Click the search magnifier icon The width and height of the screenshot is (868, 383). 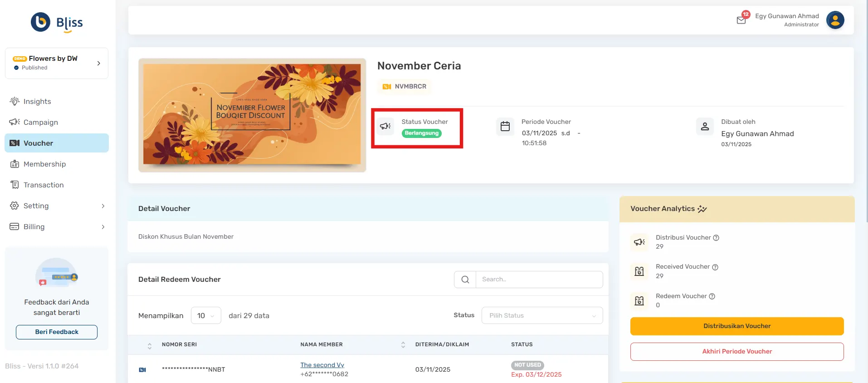[465, 280]
